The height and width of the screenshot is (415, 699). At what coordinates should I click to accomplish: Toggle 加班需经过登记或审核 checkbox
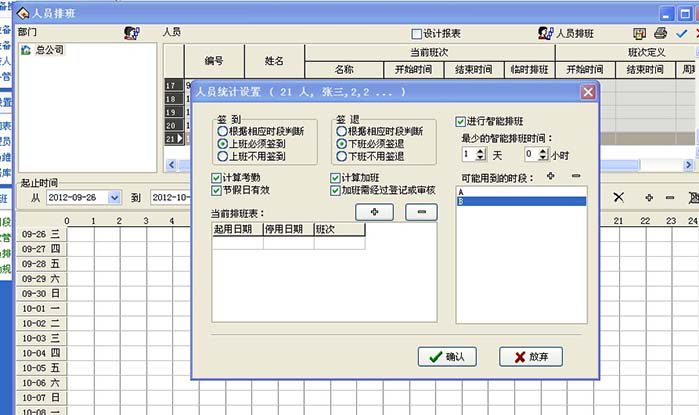pyautogui.click(x=335, y=190)
